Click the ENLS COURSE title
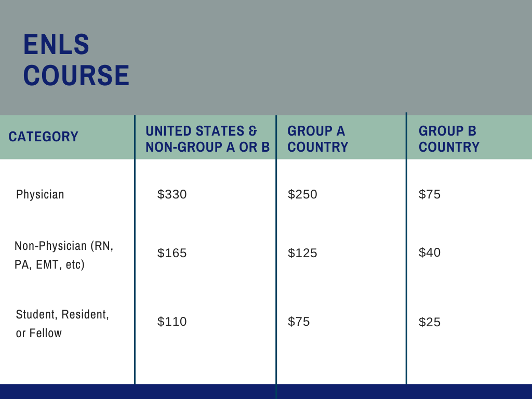Image resolution: width=532 pixels, height=399 pixels. pos(76,60)
